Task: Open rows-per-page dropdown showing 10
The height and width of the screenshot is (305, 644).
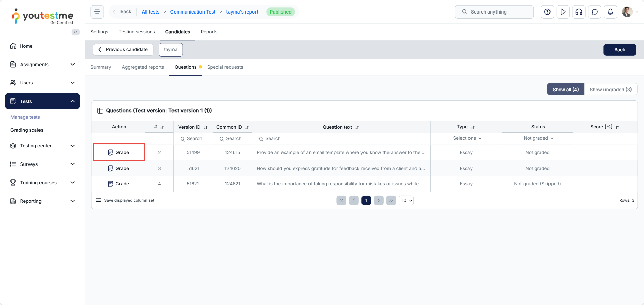Action: coord(406,200)
